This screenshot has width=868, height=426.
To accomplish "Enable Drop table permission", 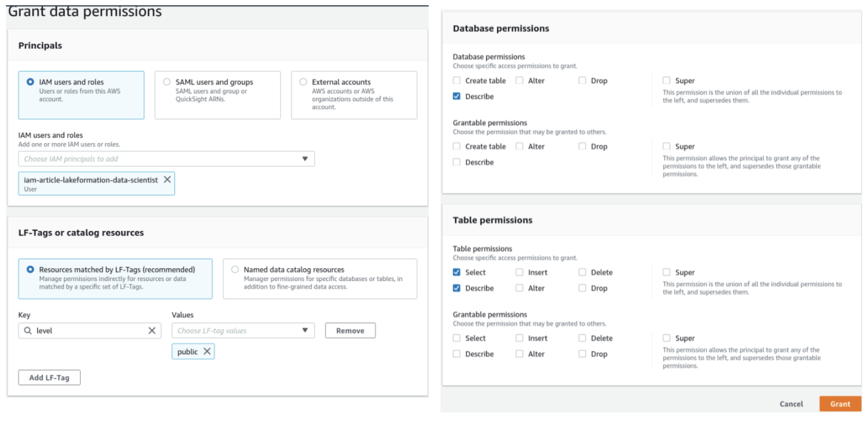I will pyautogui.click(x=582, y=288).
